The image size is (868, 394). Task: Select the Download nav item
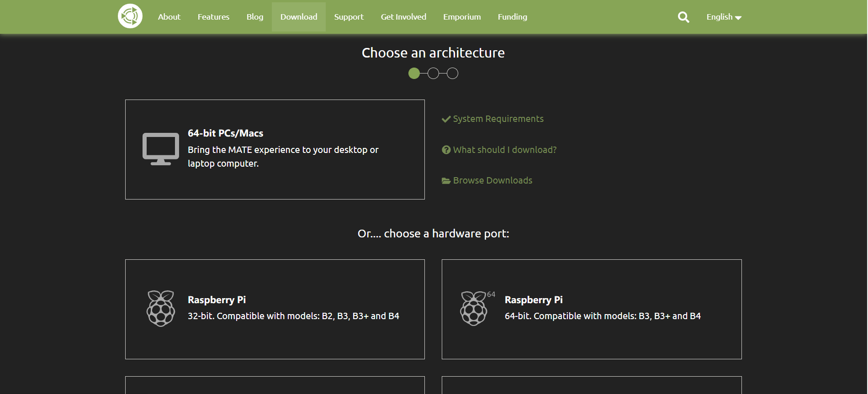coord(299,17)
